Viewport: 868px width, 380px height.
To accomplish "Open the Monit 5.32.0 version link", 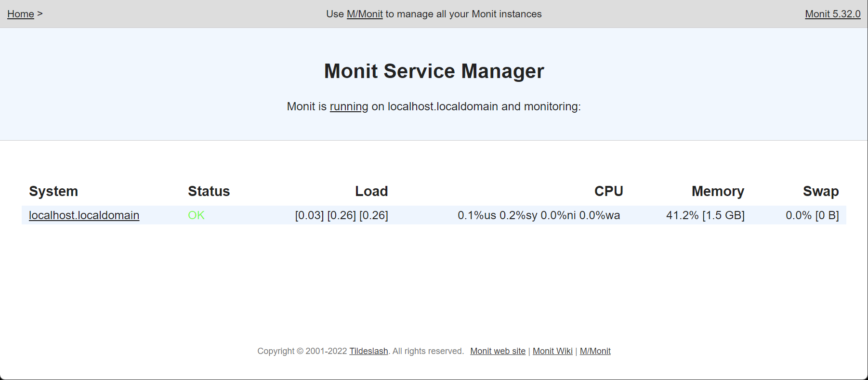I will (833, 14).
